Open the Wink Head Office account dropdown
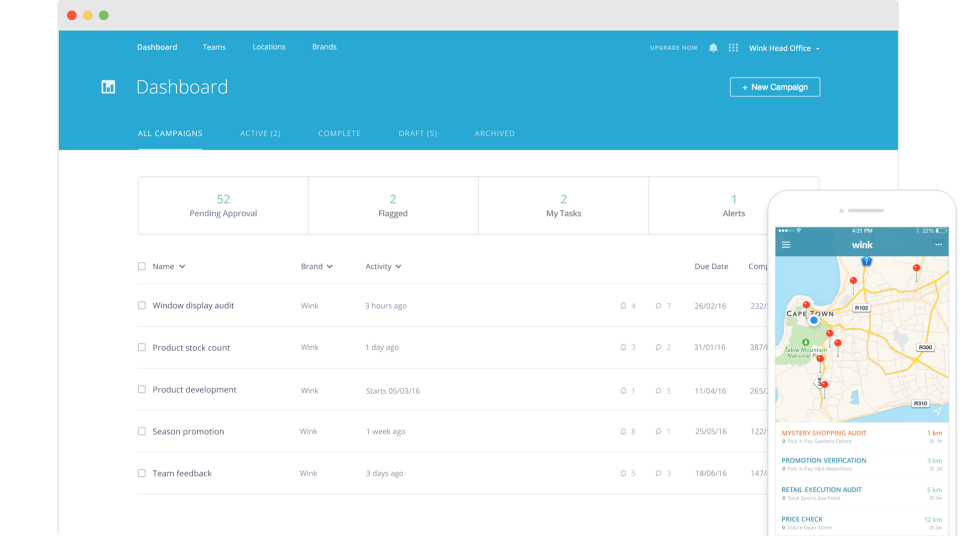The height and width of the screenshot is (536, 960). pyautogui.click(x=784, y=48)
